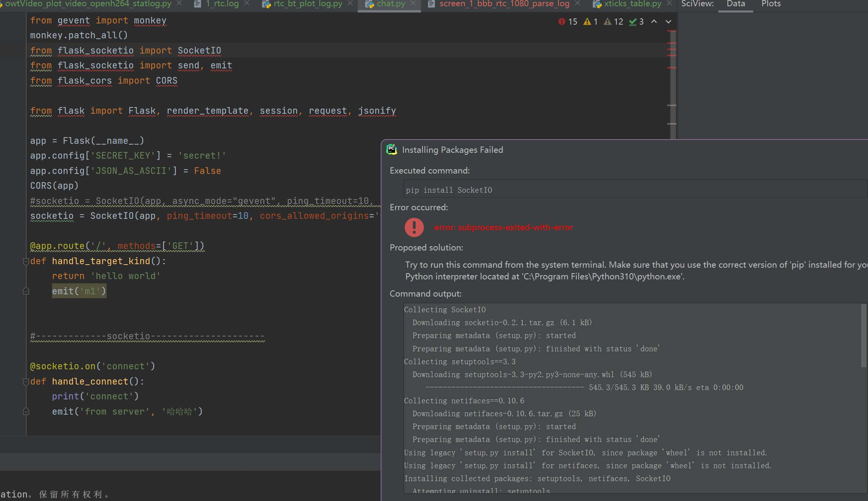Click the down arrow to jump to next problem
The width and height of the screenshot is (868, 501).
[x=668, y=22]
